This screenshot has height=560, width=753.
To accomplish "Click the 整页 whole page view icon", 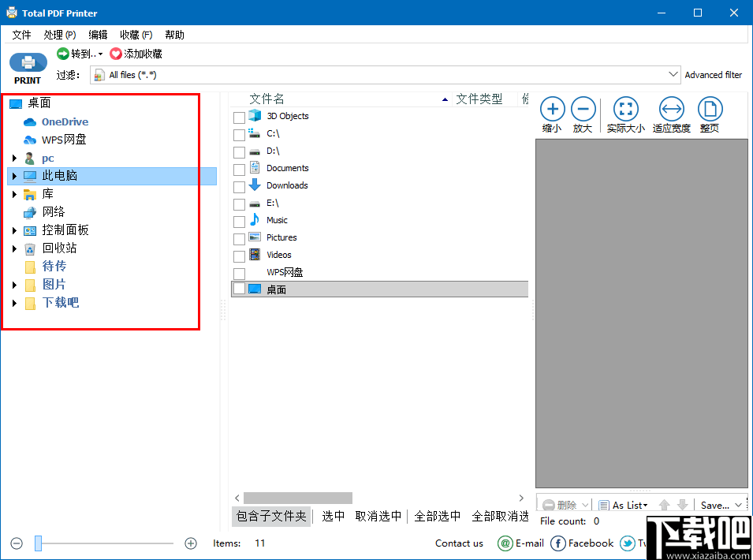I will [x=709, y=110].
